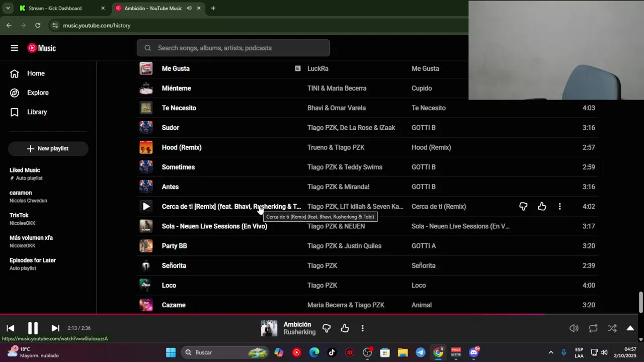644x362 pixels.
Task: Toggle shuffle mode
Action: pos(612,328)
